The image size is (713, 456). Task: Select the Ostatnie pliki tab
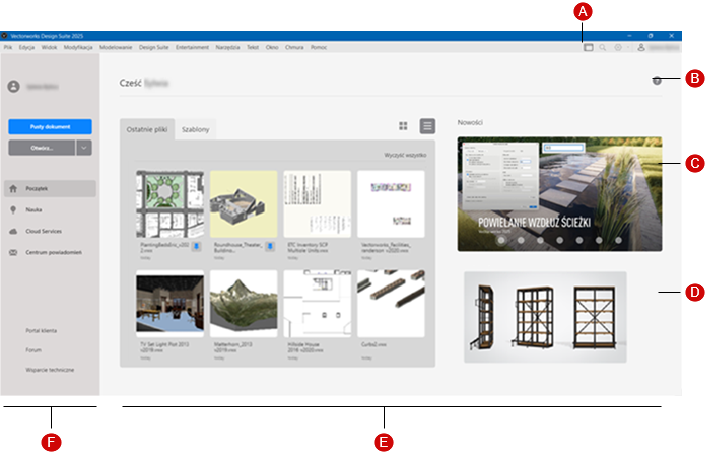click(x=147, y=130)
